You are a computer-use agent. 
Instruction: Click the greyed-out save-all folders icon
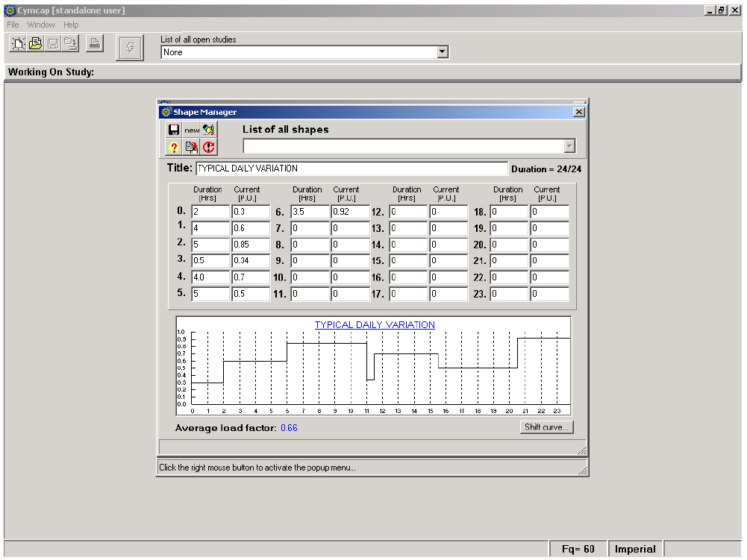[x=70, y=44]
